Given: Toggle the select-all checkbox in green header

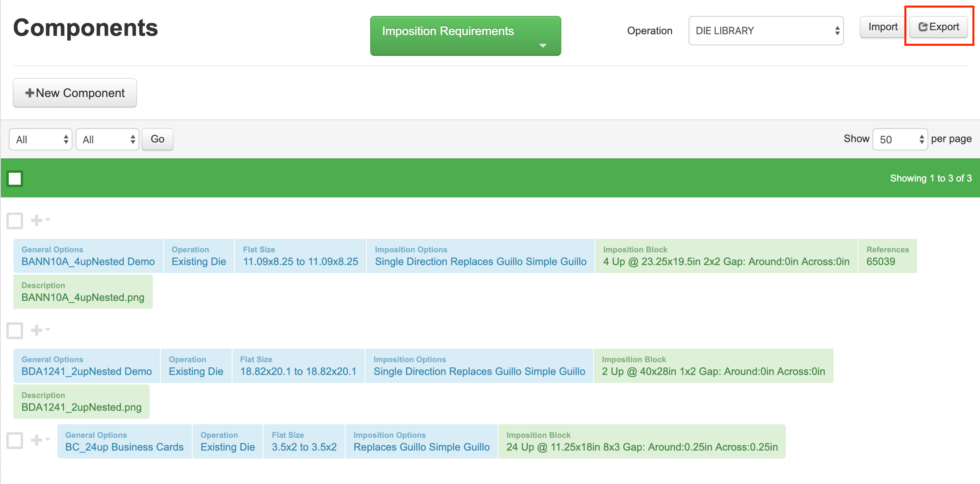Looking at the screenshot, I should coord(15,178).
